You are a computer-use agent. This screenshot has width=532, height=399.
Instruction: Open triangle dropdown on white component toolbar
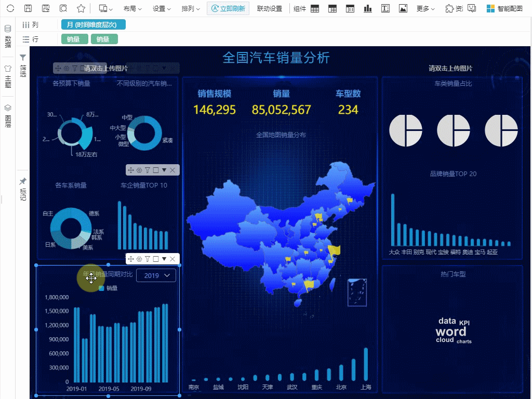pos(164,259)
